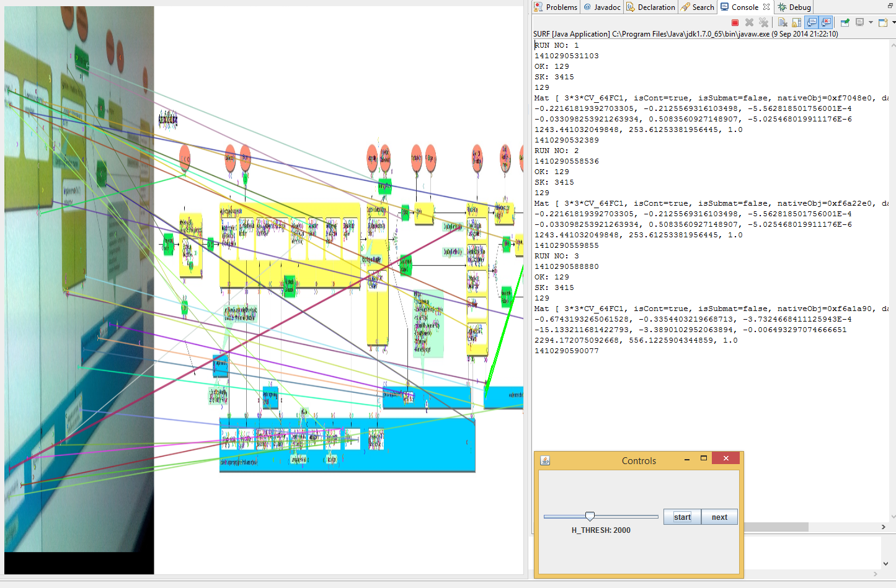Click timestamp line 1410290558536
This screenshot has height=588, width=896.
[x=567, y=161]
